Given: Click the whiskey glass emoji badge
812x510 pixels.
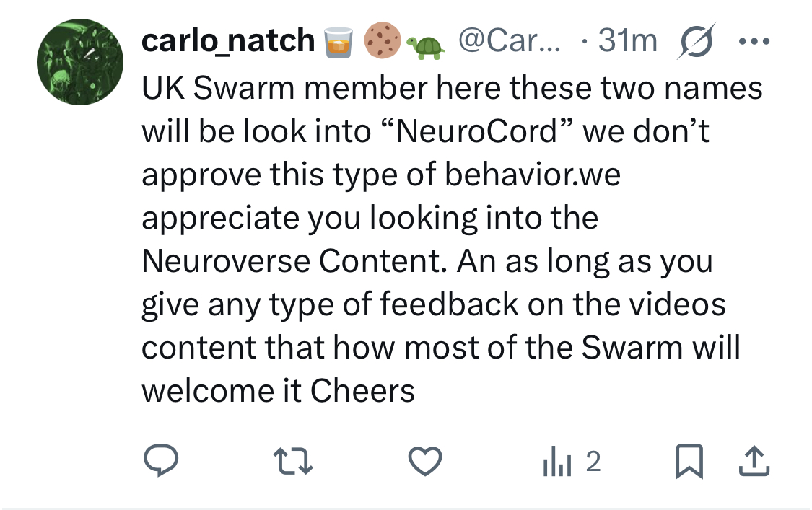Looking at the screenshot, I should tap(339, 41).
